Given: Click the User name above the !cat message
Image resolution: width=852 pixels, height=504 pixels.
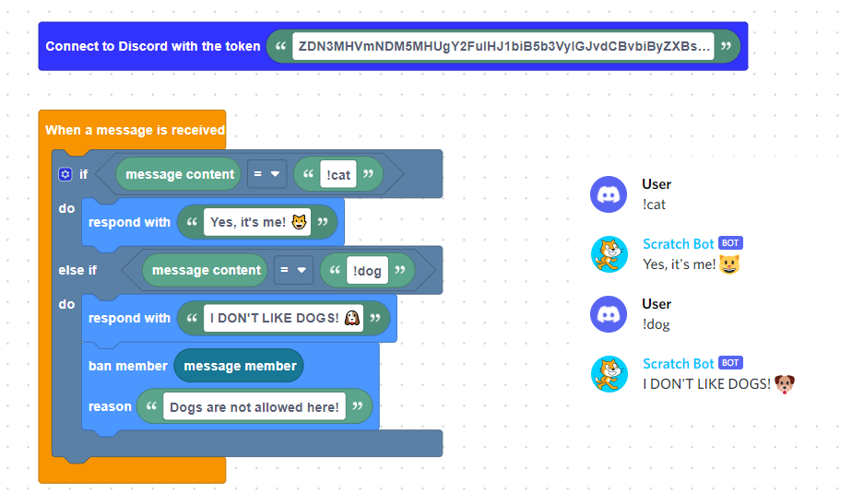Looking at the screenshot, I should pyautogui.click(x=657, y=184).
